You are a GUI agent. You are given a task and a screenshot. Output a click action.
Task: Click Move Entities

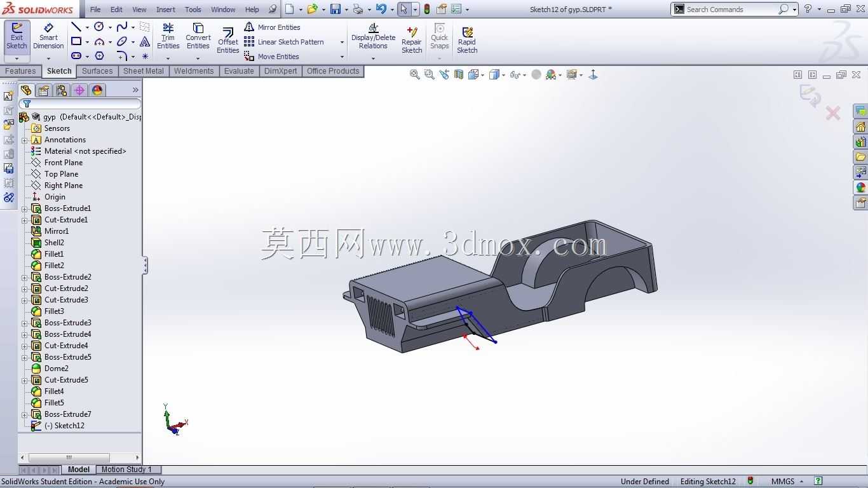click(271, 57)
